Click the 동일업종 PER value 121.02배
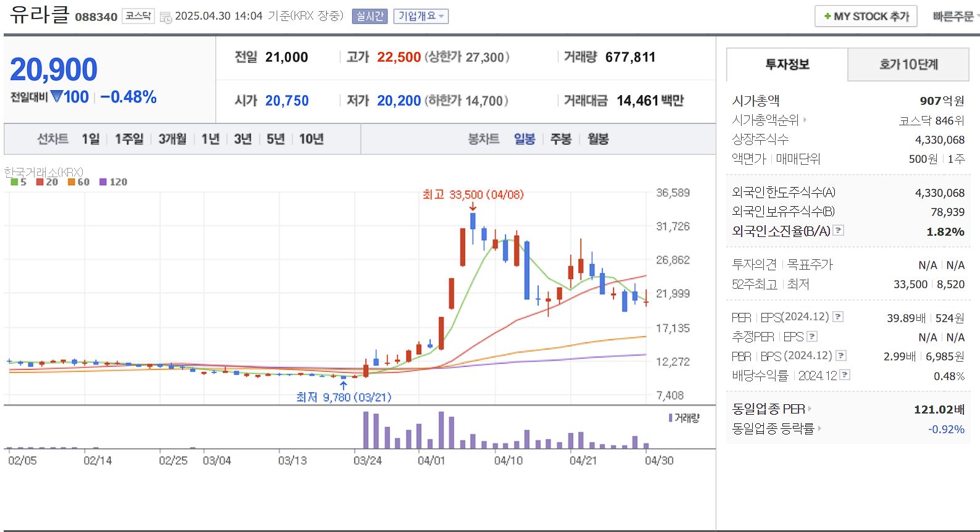 939,409
